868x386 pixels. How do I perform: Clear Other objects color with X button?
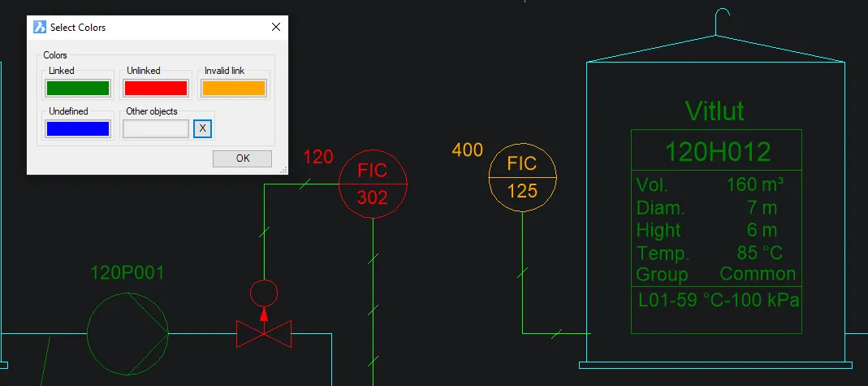[203, 128]
